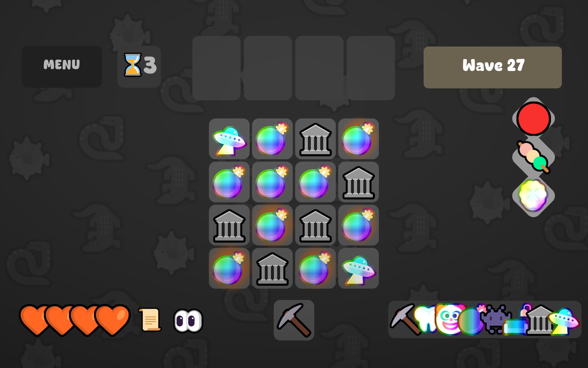The width and height of the screenshot is (588, 368).
Task: Click the last empty card slot at top
Action: [x=371, y=68]
